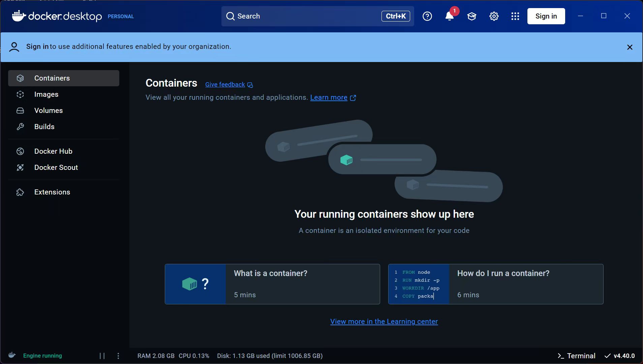This screenshot has height=364, width=643.
Task: Select Volumes in the sidebar
Action: [x=64, y=111]
